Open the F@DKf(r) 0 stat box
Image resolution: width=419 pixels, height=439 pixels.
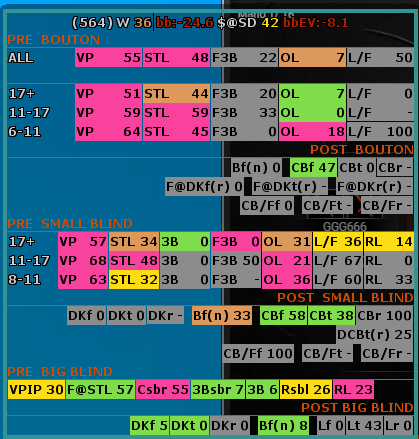(204, 187)
